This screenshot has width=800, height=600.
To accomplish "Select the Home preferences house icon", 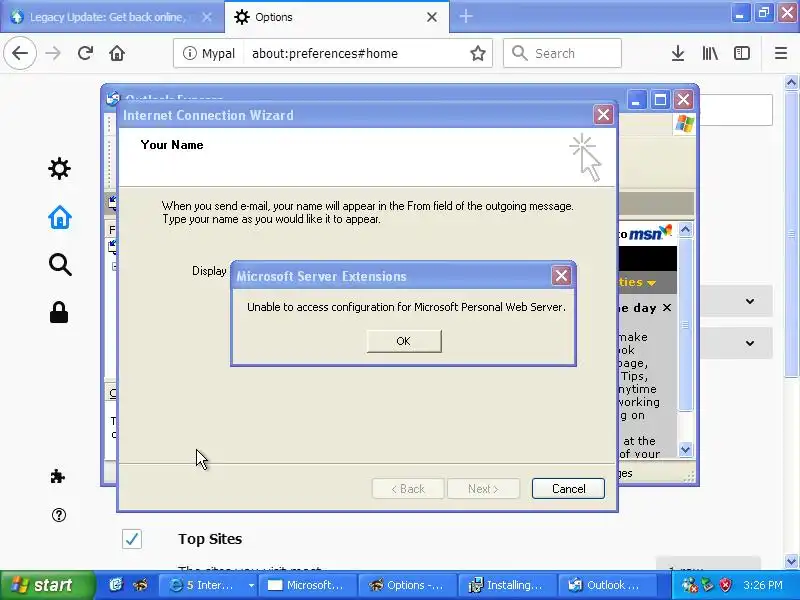I will click(60, 217).
